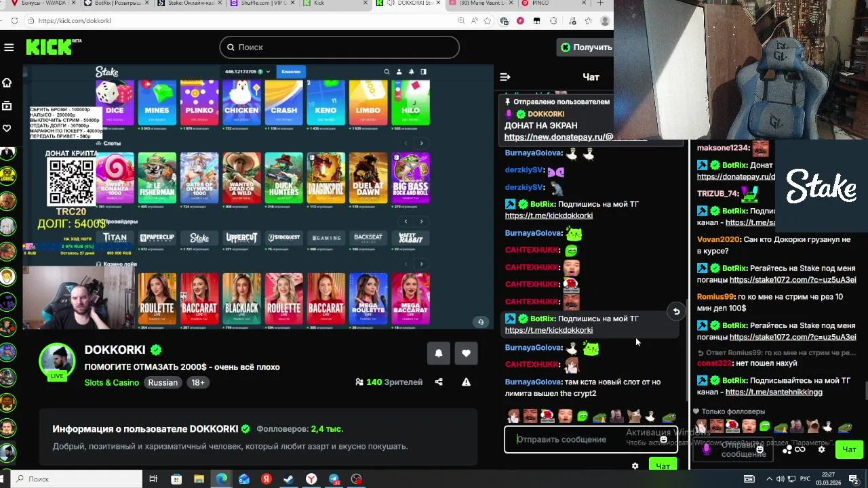Open emoji picker in main chat input
The height and width of the screenshot is (488, 868).
[x=664, y=439]
